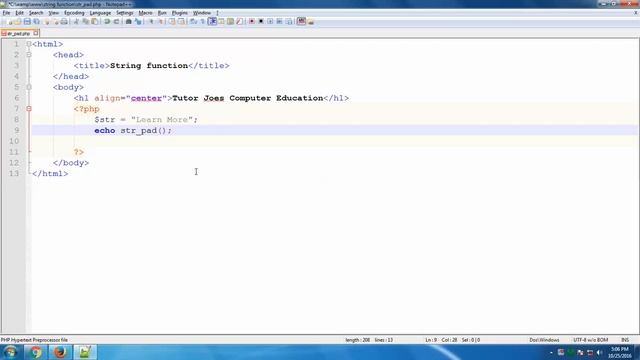This screenshot has height=360, width=640.
Task: Open the View menu
Action: point(53,13)
